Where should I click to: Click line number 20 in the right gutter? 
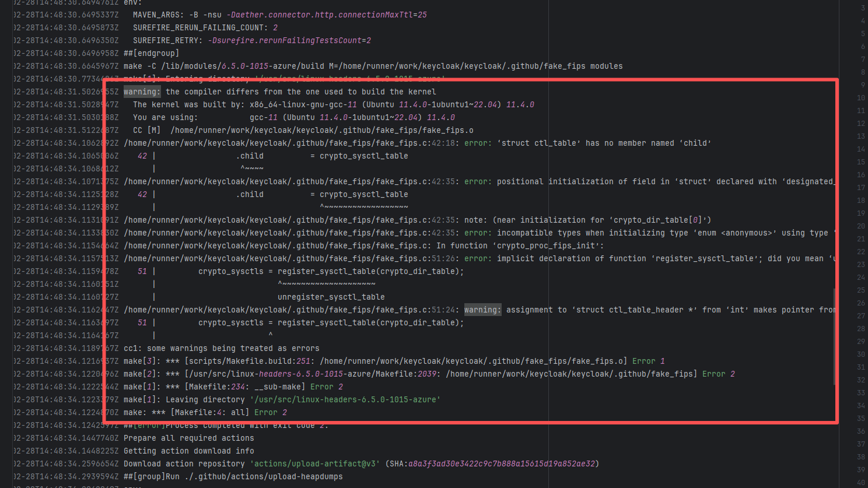click(x=861, y=226)
